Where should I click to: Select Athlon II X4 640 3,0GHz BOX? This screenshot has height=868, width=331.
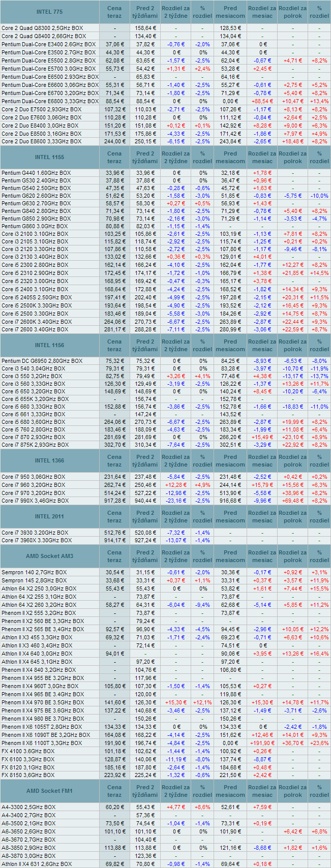(x=37, y=654)
